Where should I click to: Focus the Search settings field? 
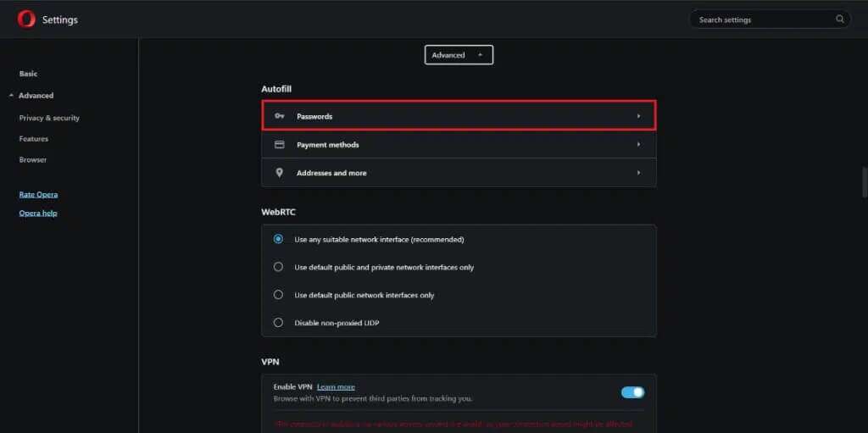tap(770, 19)
